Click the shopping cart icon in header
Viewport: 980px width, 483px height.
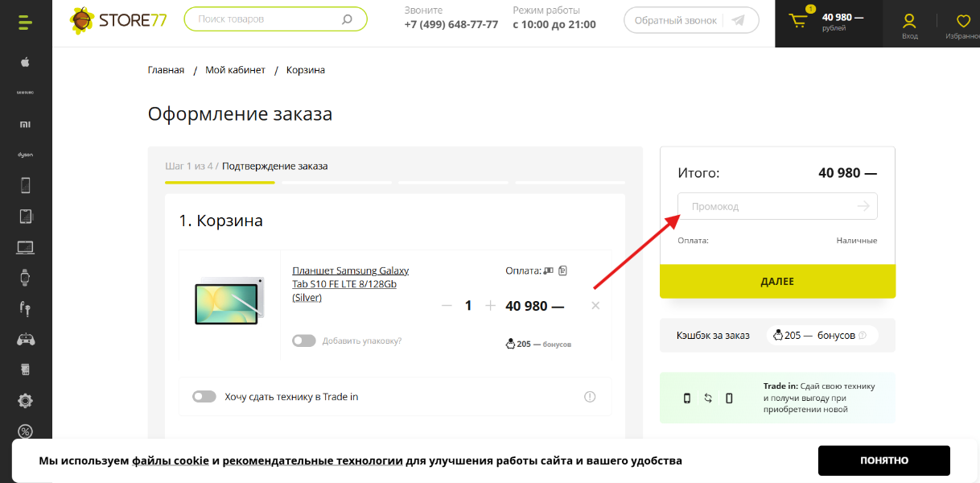pyautogui.click(x=798, y=22)
